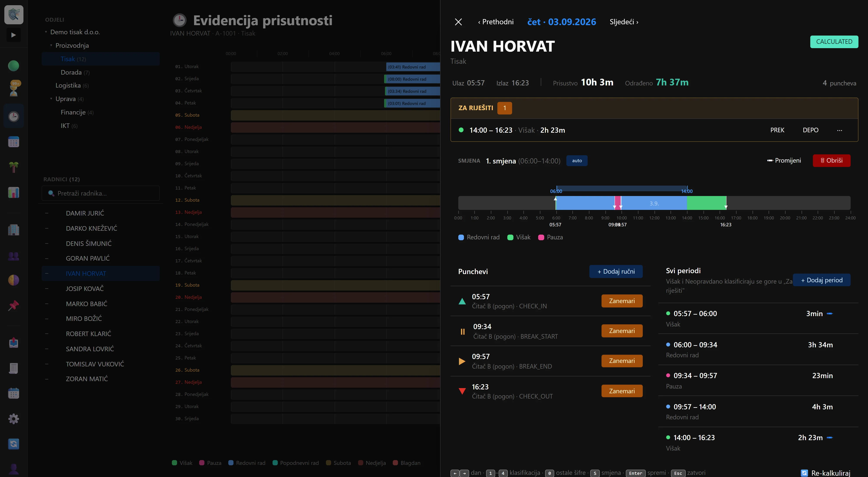Click the Pretraži radnika search field
The width and height of the screenshot is (868, 477).
tap(101, 193)
